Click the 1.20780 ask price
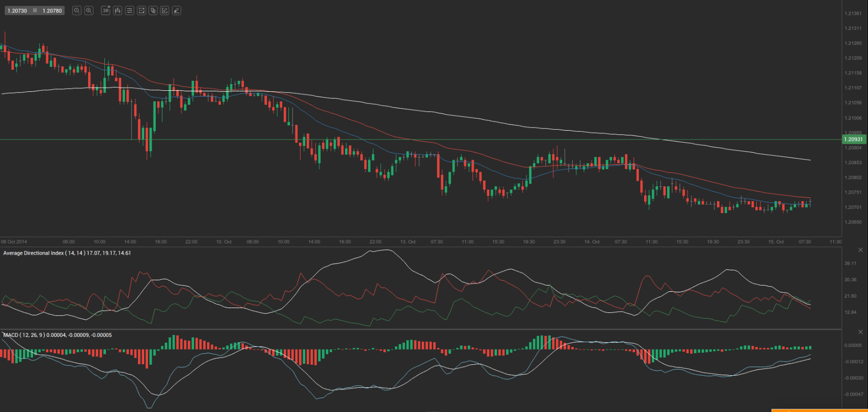 pos(52,10)
